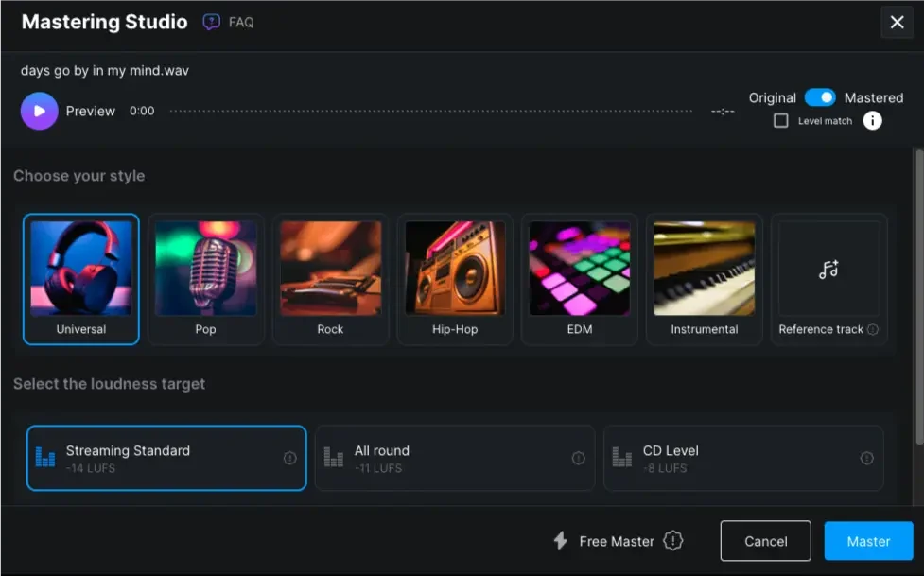Show All round loudness info
This screenshot has height=576, width=924.
[x=578, y=458]
